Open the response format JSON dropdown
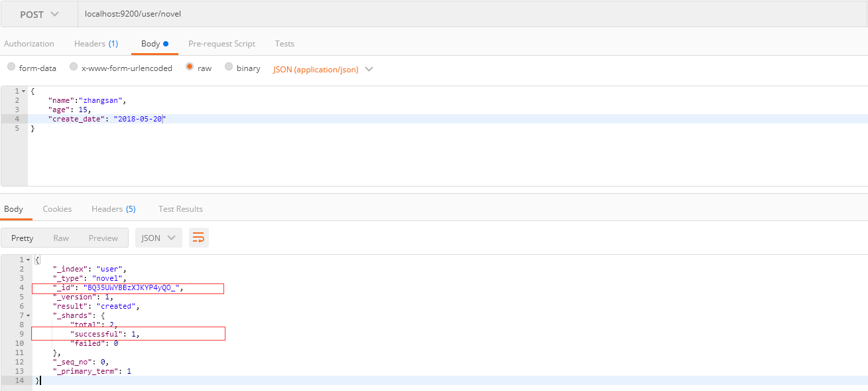 click(x=158, y=238)
